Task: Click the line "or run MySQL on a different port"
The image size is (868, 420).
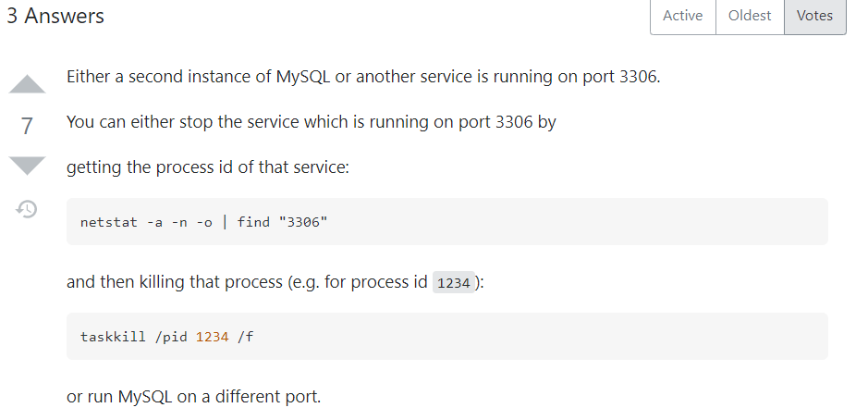Action: [x=193, y=398]
